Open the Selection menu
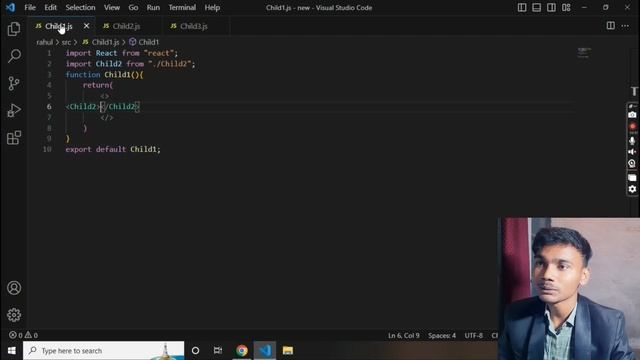 click(80, 7)
